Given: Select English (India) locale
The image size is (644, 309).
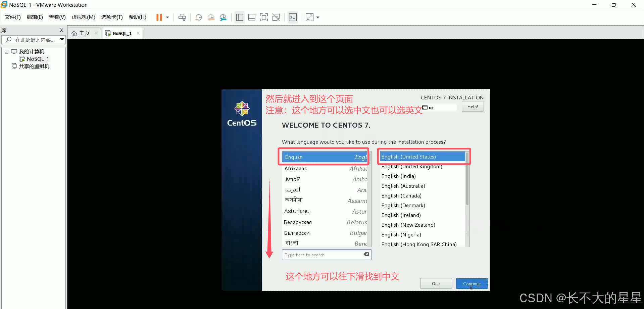Looking at the screenshot, I should pos(423,176).
